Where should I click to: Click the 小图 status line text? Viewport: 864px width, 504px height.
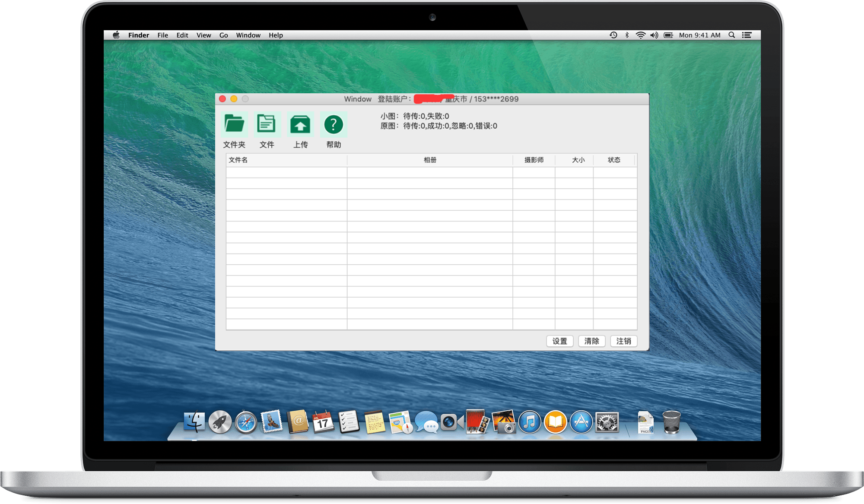pos(414,116)
